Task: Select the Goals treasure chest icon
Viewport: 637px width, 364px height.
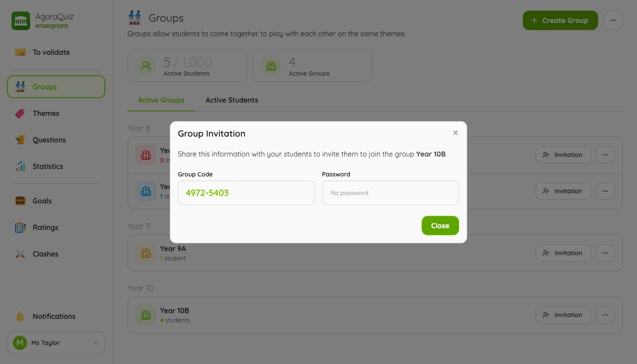Action: [20, 201]
